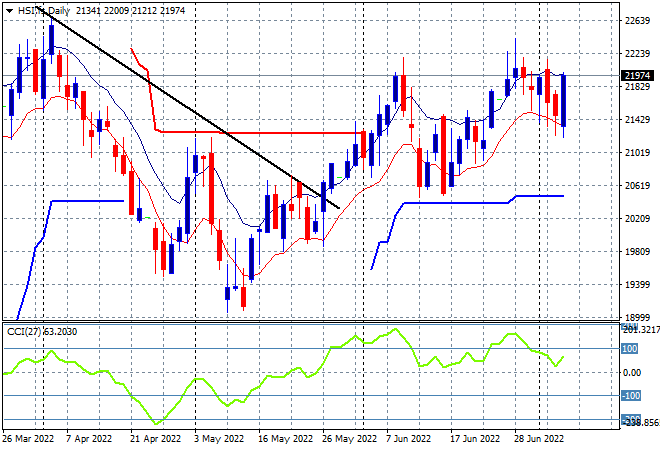Click the 7 Jun 2022 date label

pyautogui.click(x=408, y=439)
